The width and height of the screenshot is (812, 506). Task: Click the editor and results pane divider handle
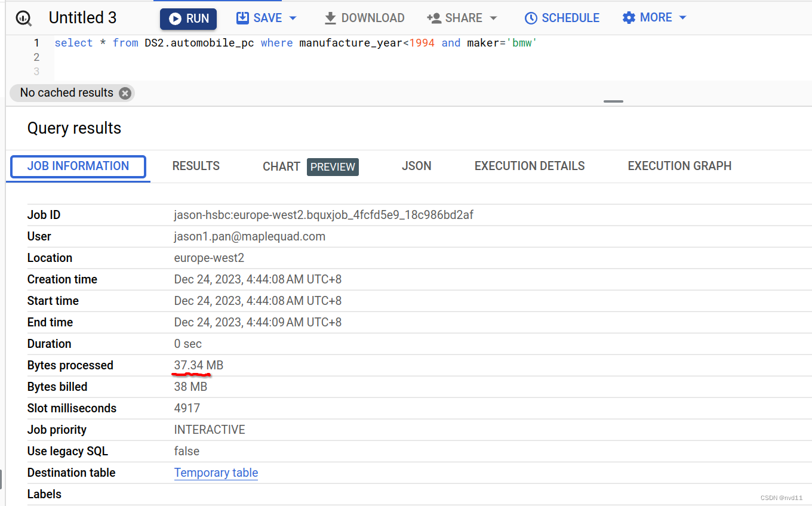coord(613,101)
